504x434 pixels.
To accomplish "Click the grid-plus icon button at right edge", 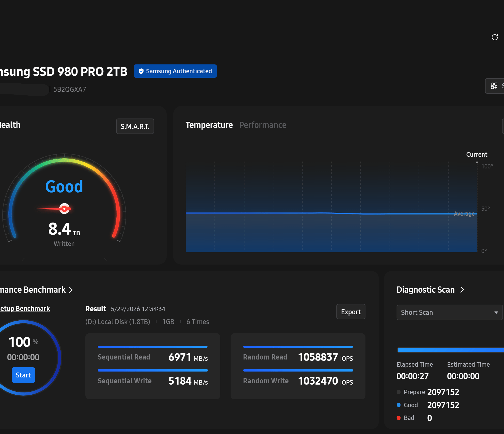I will [x=494, y=86].
